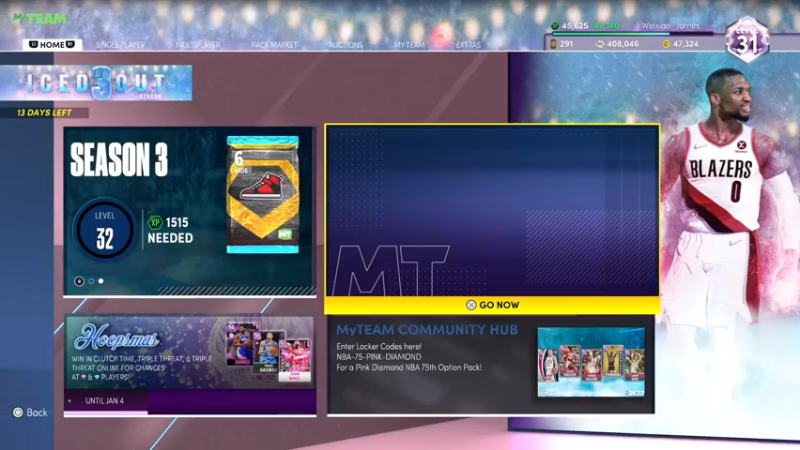Click the Weixiao_James username

(670, 26)
